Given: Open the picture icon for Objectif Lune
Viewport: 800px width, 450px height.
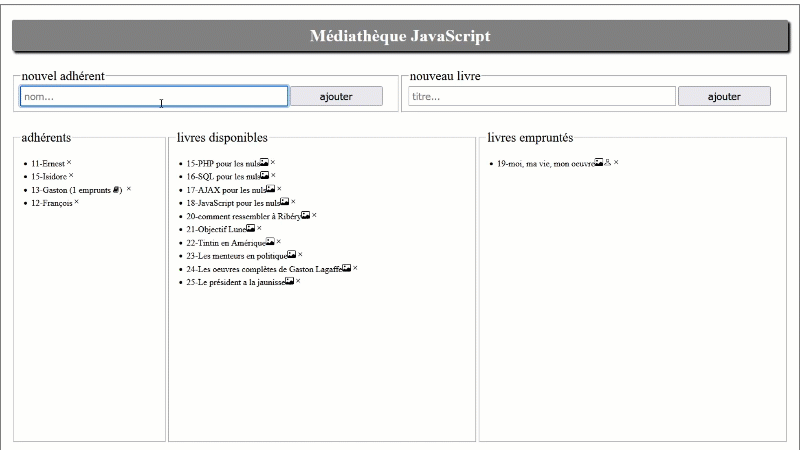Looking at the screenshot, I should coord(250,228).
